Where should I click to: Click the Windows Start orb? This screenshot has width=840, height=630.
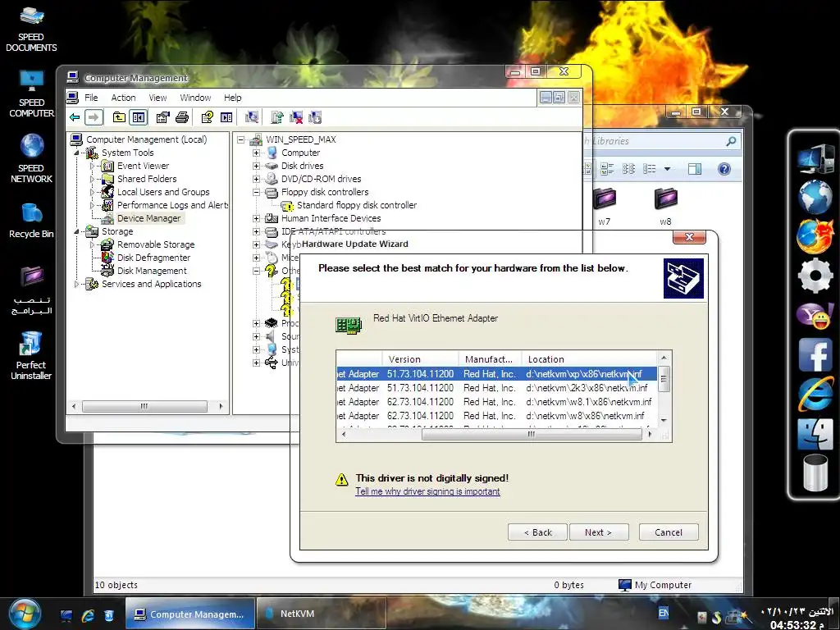click(x=25, y=614)
